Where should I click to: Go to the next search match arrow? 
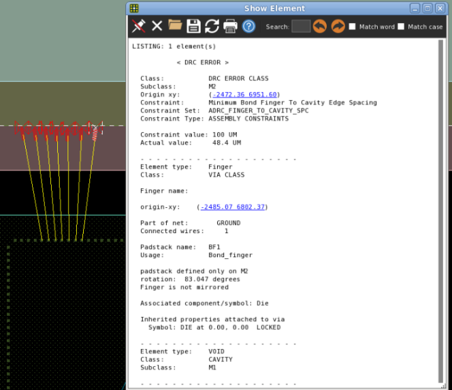pyautogui.click(x=338, y=26)
